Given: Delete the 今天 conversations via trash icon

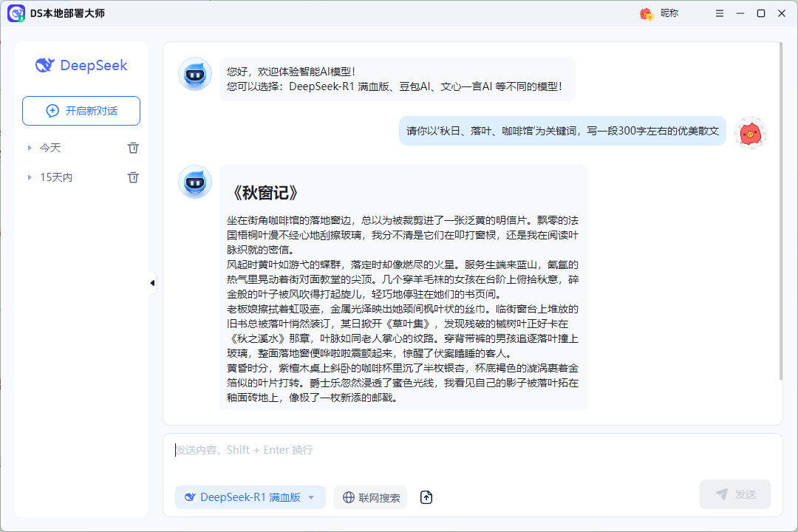Looking at the screenshot, I should click(133, 148).
